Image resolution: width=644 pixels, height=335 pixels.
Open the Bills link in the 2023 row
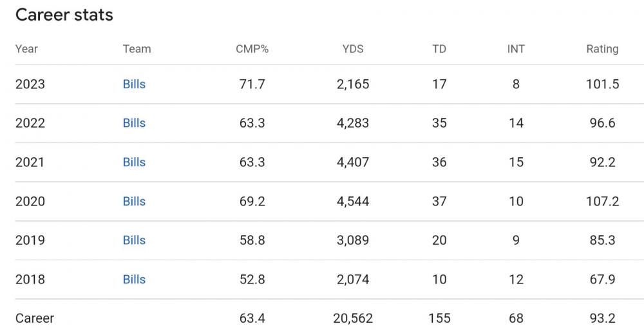[x=134, y=84]
